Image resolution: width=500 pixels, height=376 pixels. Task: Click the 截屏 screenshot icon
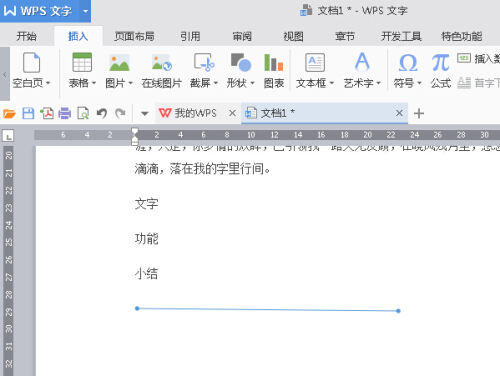(x=204, y=62)
